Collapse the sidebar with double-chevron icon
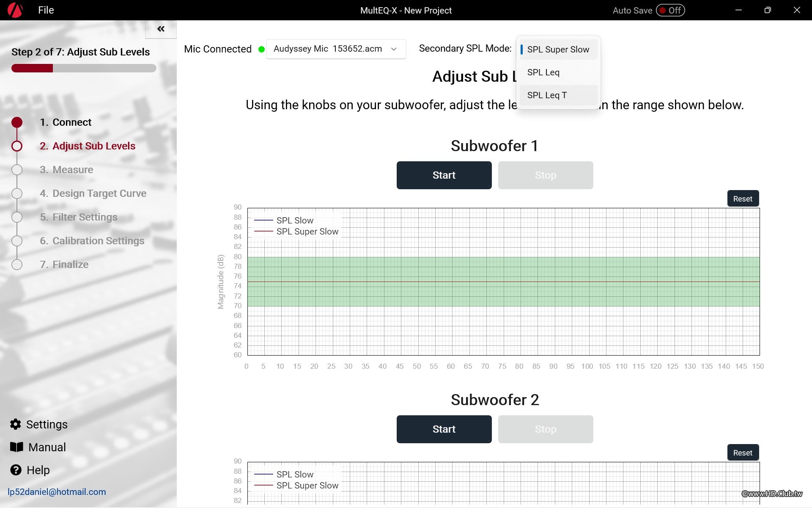Viewport: 812px width, 508px height. coord(161,29)
